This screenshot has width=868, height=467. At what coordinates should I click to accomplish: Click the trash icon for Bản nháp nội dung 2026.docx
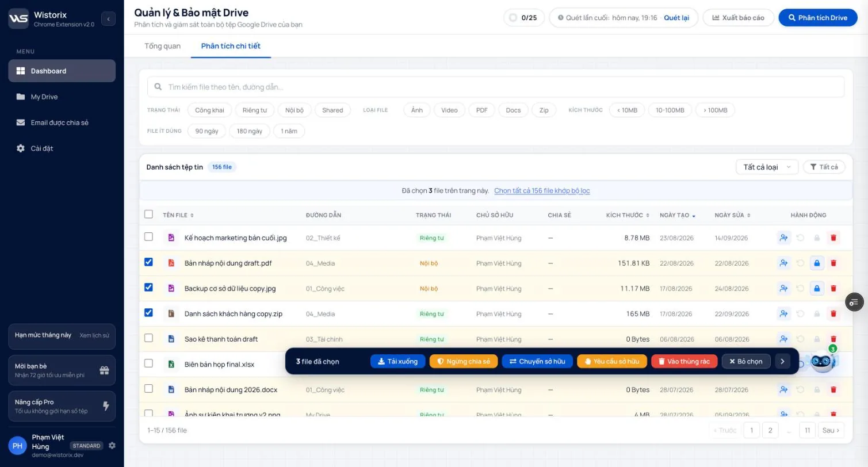pyautogui.click(x=833, y=389)
